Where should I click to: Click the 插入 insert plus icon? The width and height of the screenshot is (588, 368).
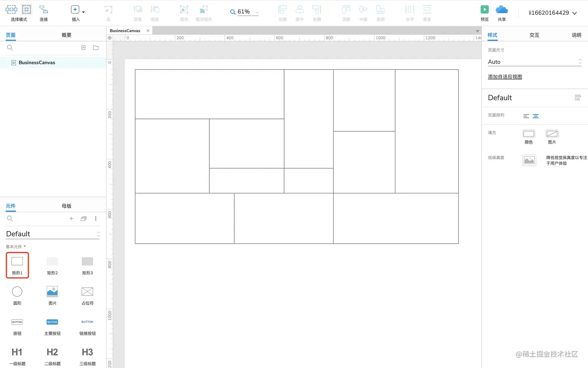tap(75, 9)
